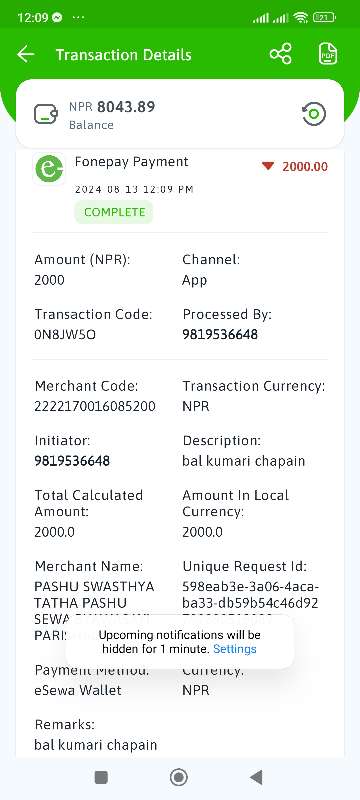This screenshot has height=800, width=360.
Task: Tap the NPR 8043.89 balance text
Action: pyautogui.click(x=112, y=107)
